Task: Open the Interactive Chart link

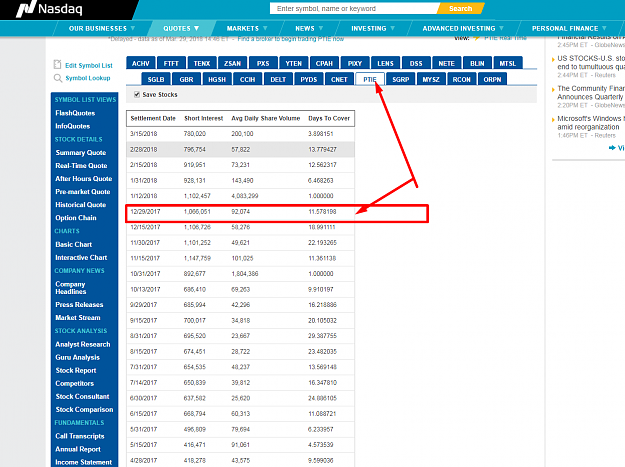Action: 81,258
